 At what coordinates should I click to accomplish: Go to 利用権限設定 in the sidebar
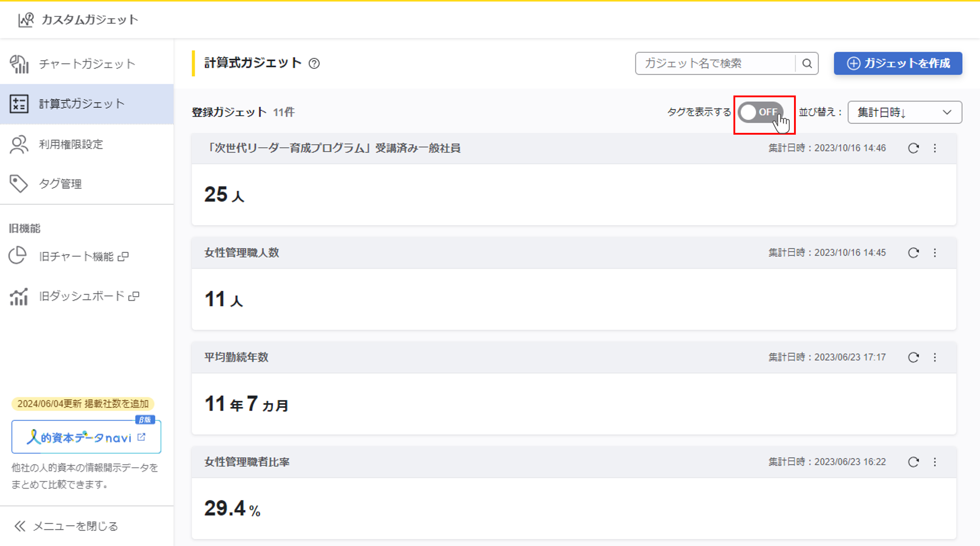tap(71, 144)
